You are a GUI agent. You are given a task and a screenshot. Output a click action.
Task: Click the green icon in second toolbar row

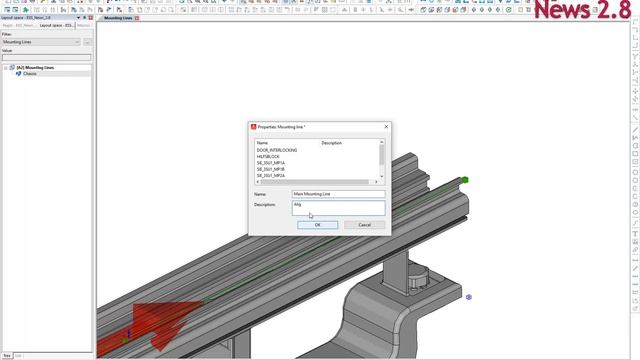pyautogui.click(x=26, y=9)
